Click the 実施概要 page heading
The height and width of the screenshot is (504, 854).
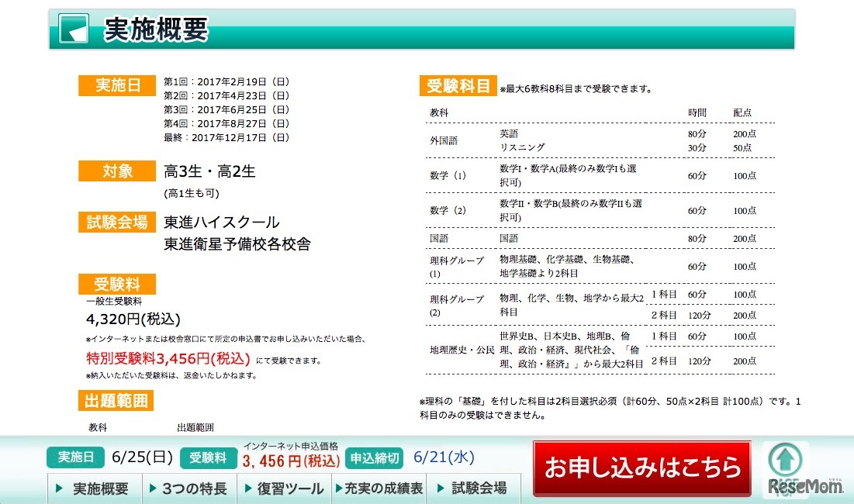point(157,29)
